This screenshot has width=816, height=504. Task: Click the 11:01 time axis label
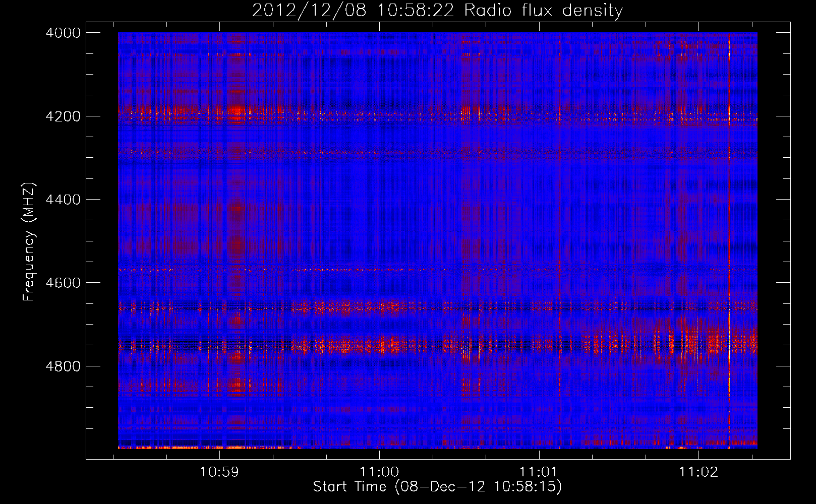pyautogui.click(x=539, y=472)
